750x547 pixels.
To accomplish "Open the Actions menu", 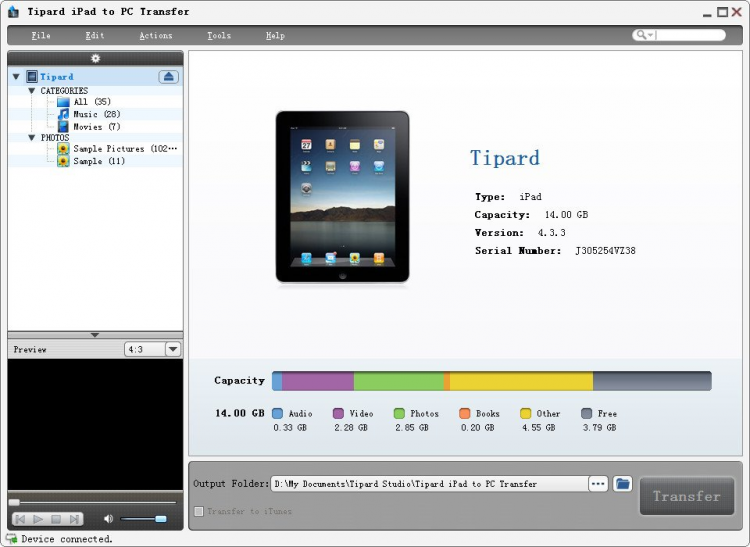I will [x=155, y=35].
